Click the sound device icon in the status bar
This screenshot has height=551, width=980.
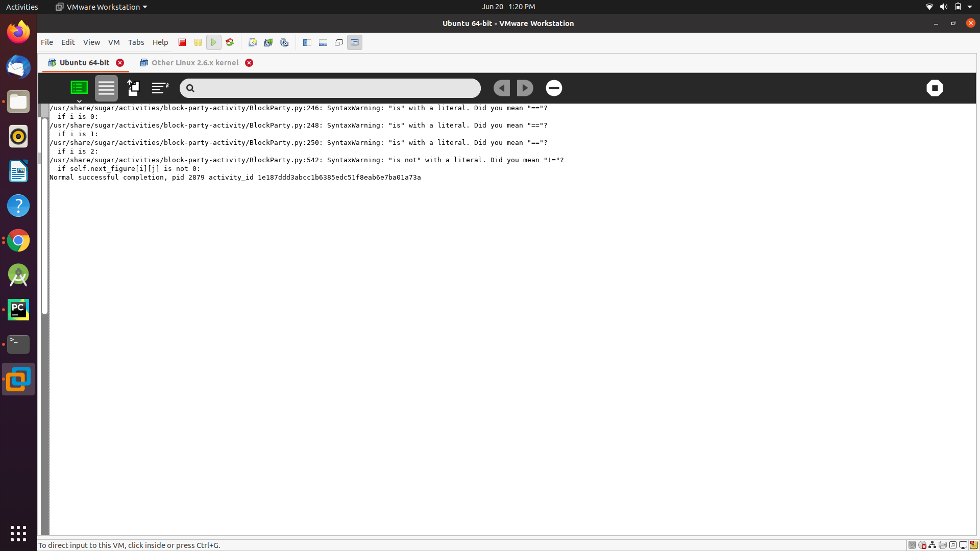point(953,545)
